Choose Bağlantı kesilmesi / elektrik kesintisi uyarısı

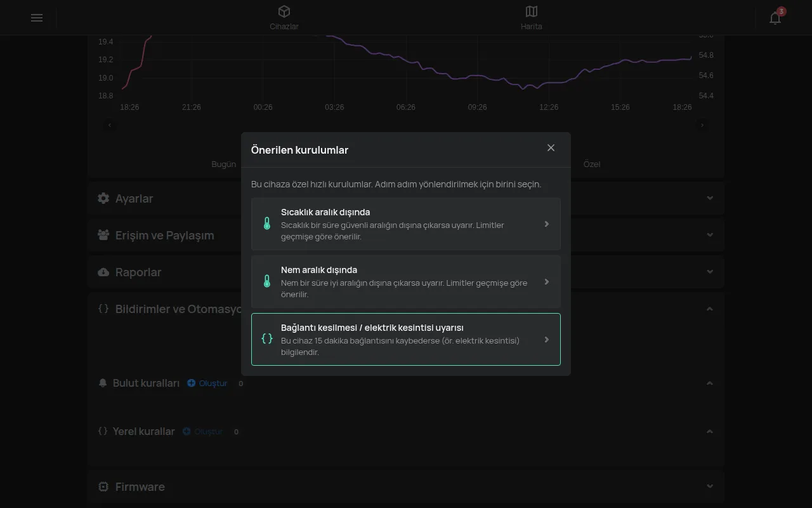coord(406,339)
